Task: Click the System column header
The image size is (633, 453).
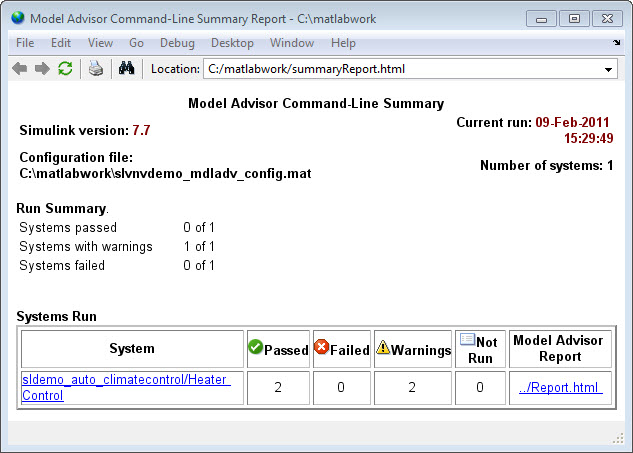Action: point(132,349)
